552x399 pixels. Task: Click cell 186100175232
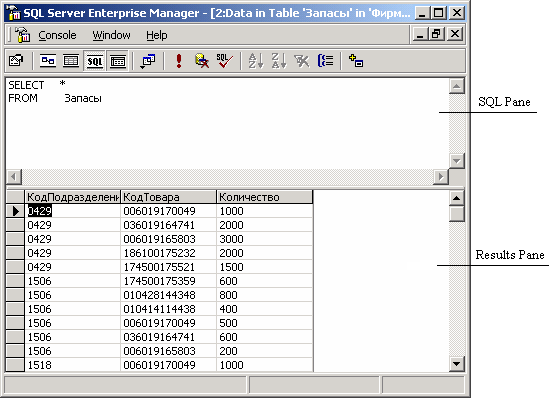[168, 253]
